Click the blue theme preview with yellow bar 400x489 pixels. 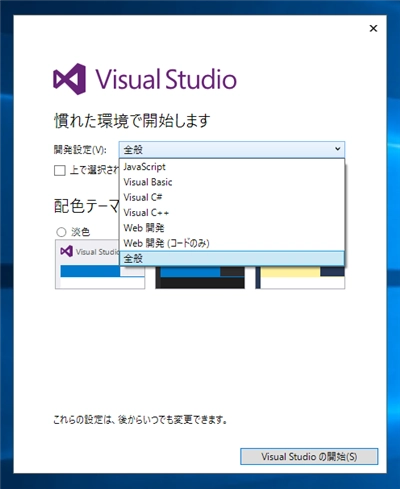click(x=300, y=277)
